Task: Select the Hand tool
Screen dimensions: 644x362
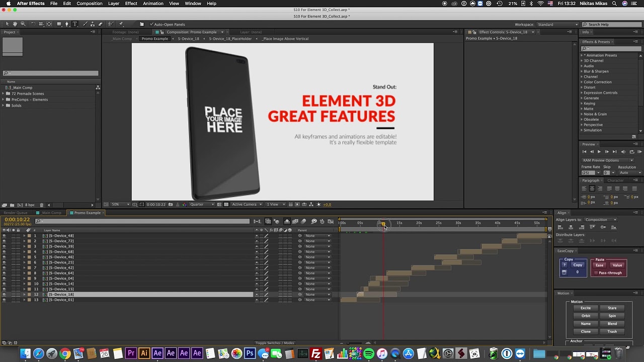Action: (x=15, y=24)
